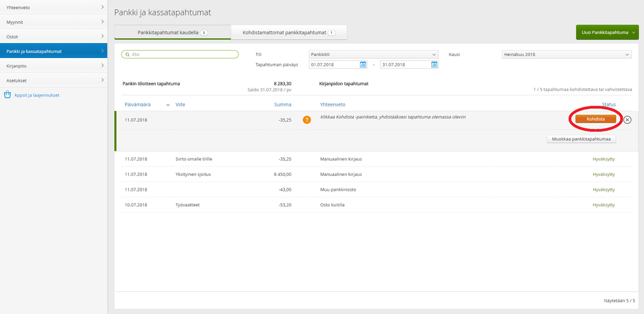Click the 8 450,00 amount cell

[x=282, y=174]
